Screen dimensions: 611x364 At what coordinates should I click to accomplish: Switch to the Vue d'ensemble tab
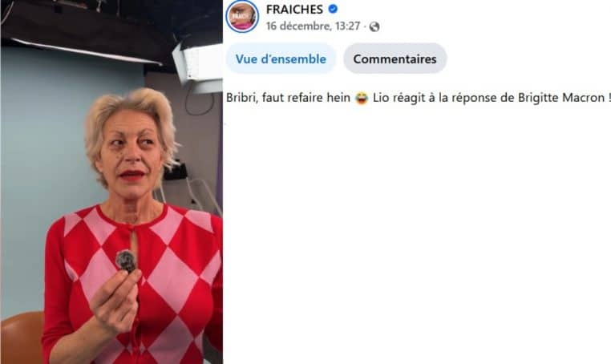point(281,59)
